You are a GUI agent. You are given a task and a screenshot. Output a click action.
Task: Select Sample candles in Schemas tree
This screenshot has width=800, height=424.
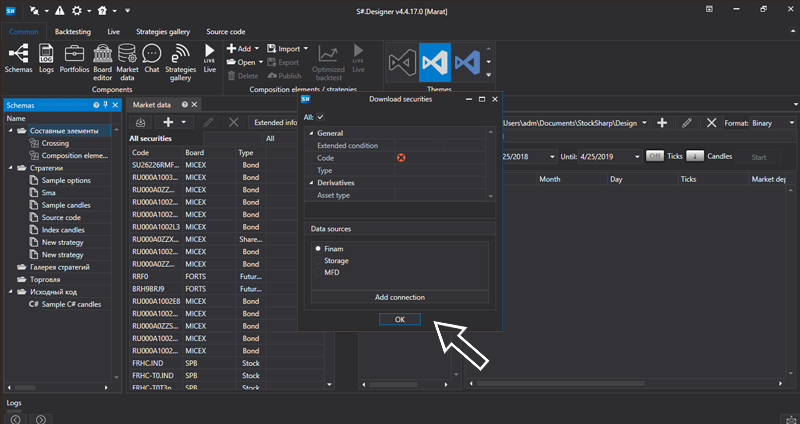point(66,204)
